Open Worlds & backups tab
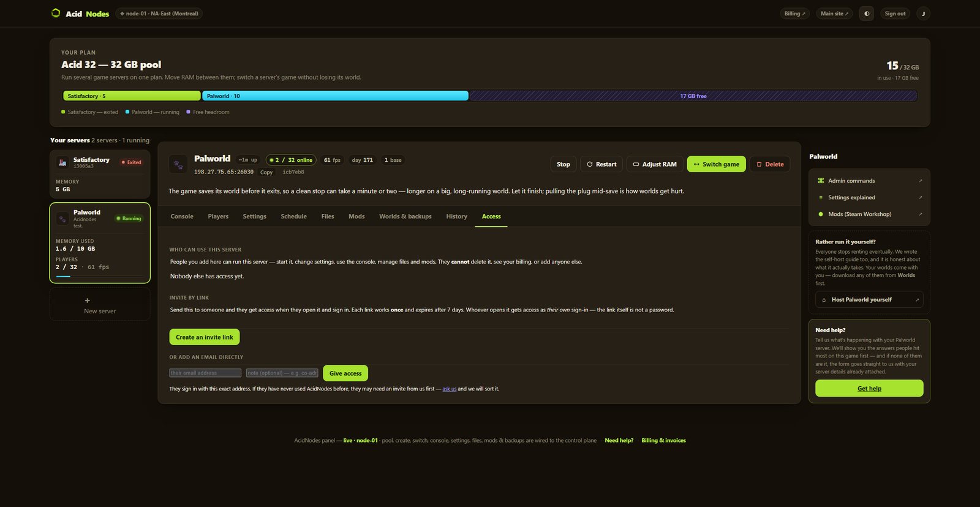980x507 pixels. click(405, 216)
